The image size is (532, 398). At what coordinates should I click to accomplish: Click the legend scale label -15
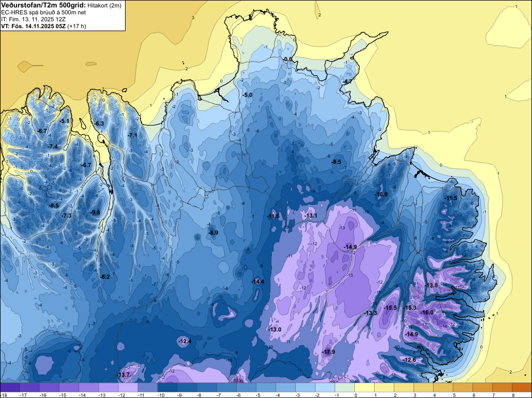pos(62,395)
